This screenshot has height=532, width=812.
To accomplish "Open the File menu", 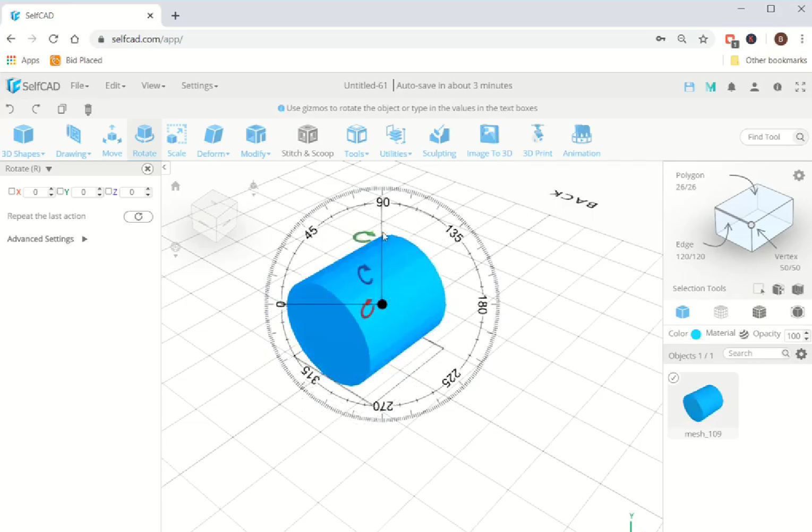I will pos(80,86).
